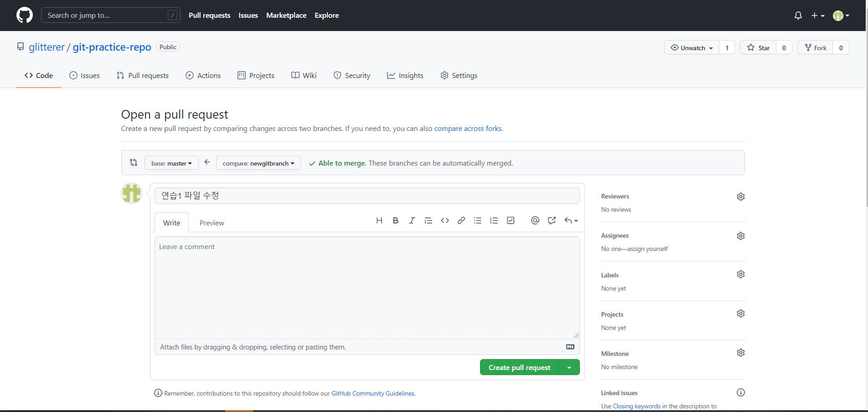
Task: Open Explore in top navigation
Action: pos(327,15)
